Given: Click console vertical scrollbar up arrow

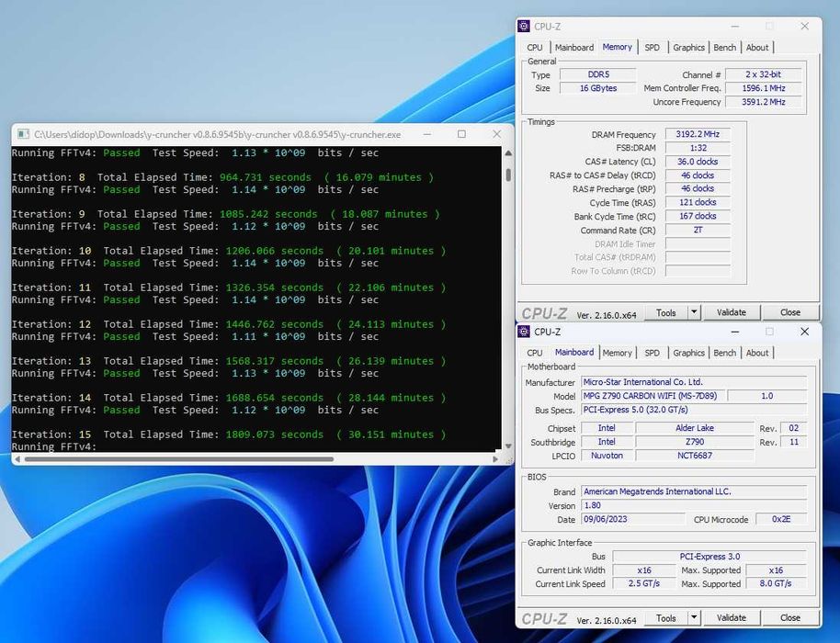Looking at the screenshot, I should (x=508, y=153).
